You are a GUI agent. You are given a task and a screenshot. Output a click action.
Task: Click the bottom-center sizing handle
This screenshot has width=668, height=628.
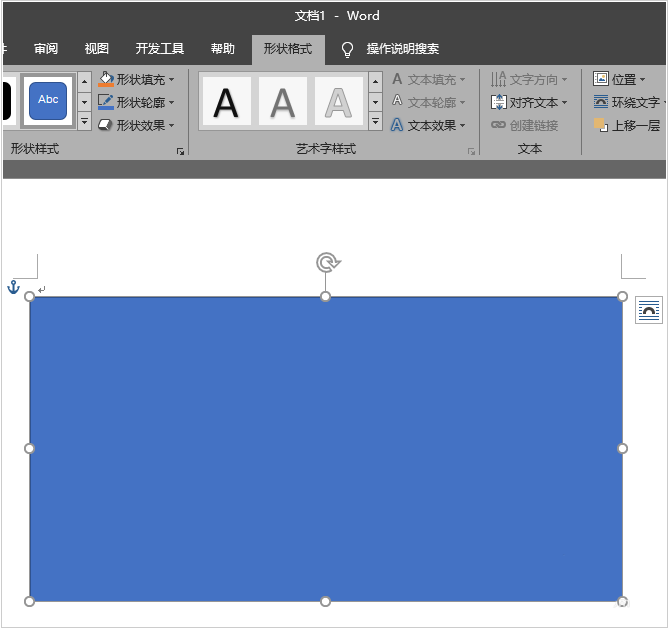coord(325,602)
